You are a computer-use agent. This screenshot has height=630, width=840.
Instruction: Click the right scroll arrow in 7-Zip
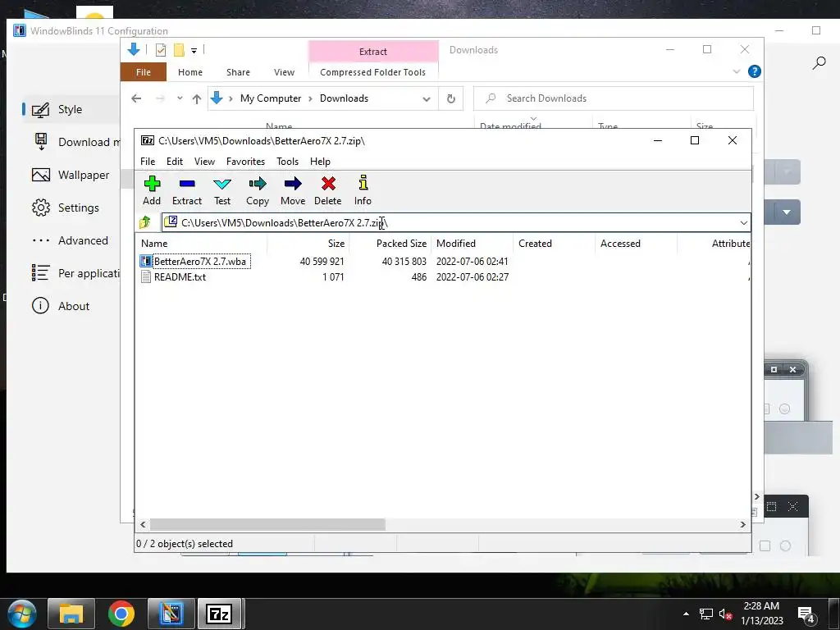coord(742,524)
